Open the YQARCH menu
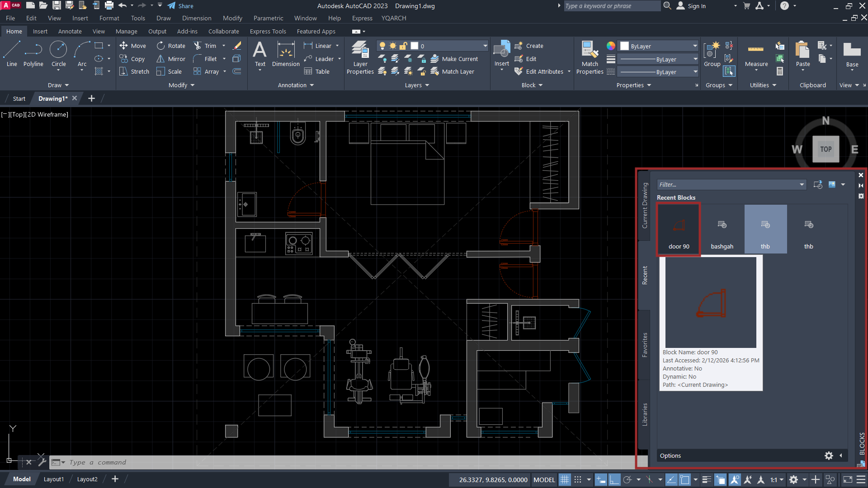 (393, 18)
